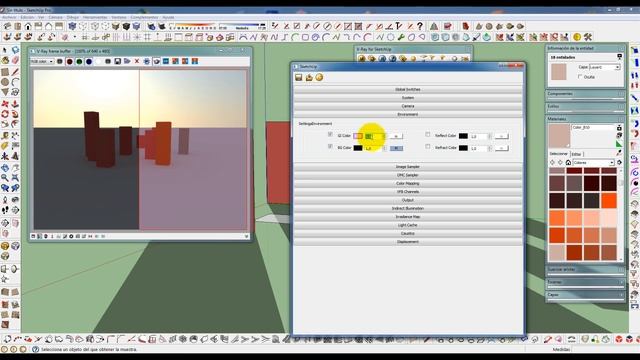
Task: Toggle red channel in V-Ray frame buffer
Action: (x=69, y=61)
